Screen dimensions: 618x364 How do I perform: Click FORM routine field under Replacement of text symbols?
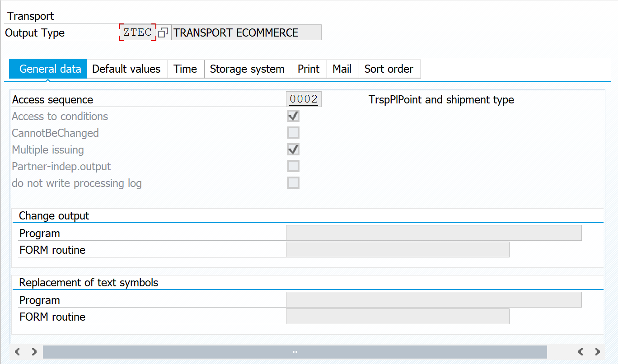pyautogui.click(x=397, y=317)
